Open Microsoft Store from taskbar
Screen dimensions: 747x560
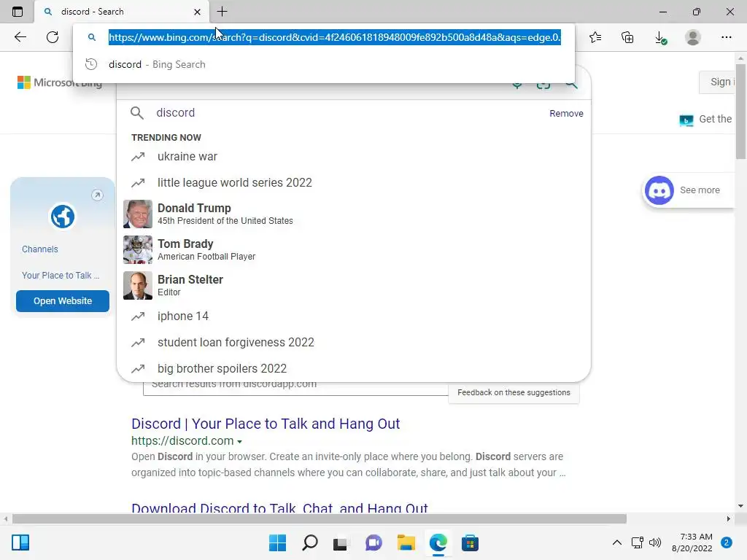click(x=470, y=542)
